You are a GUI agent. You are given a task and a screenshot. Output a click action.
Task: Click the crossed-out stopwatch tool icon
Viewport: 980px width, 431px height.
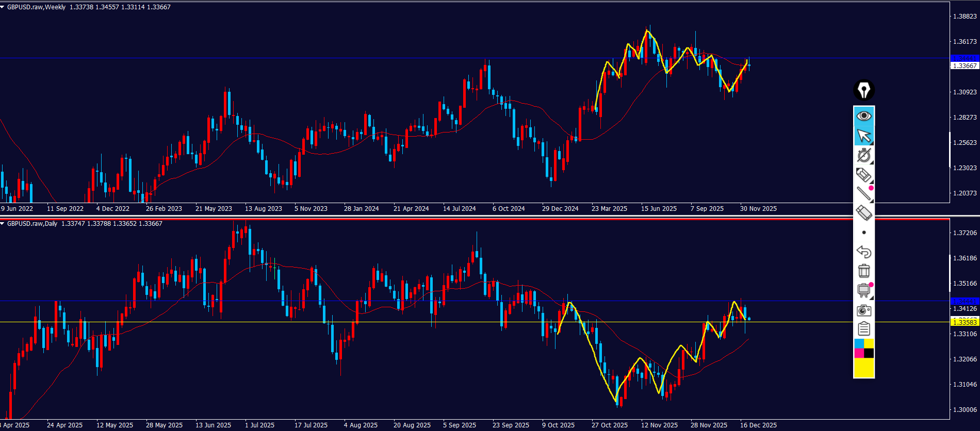pyautogui.click(x=863, y=155)
